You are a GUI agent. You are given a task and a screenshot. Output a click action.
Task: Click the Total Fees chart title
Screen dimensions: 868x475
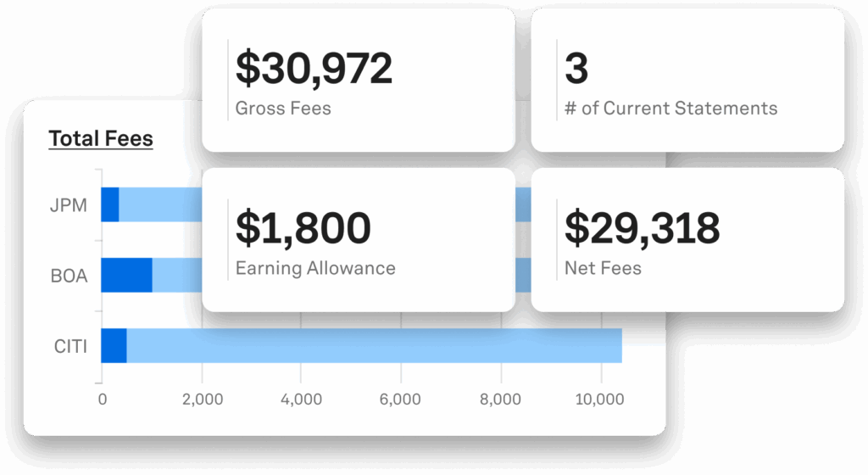tap(101, 138)
